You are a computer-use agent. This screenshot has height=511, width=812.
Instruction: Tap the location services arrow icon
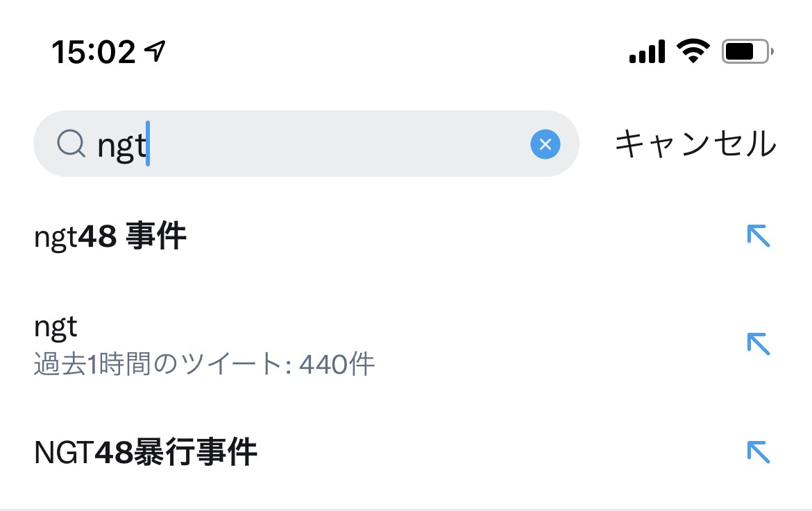[x=155, y=50]
